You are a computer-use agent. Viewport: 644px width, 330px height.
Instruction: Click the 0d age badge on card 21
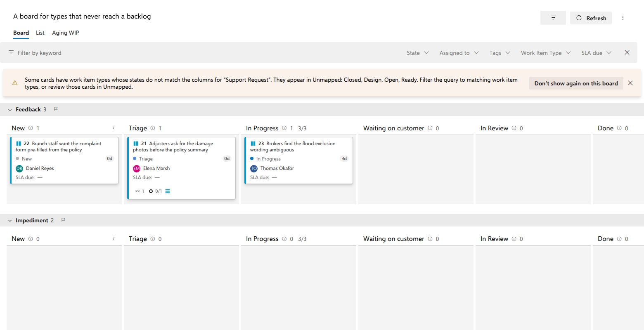click(227, 158)
